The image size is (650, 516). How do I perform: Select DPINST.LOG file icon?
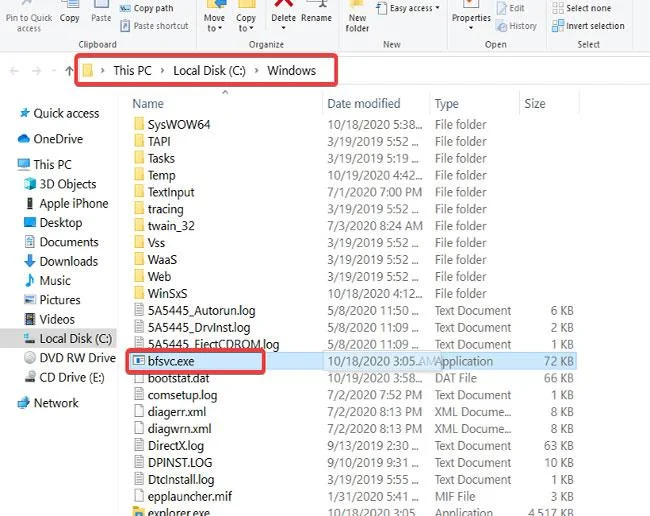coord(139,462)
